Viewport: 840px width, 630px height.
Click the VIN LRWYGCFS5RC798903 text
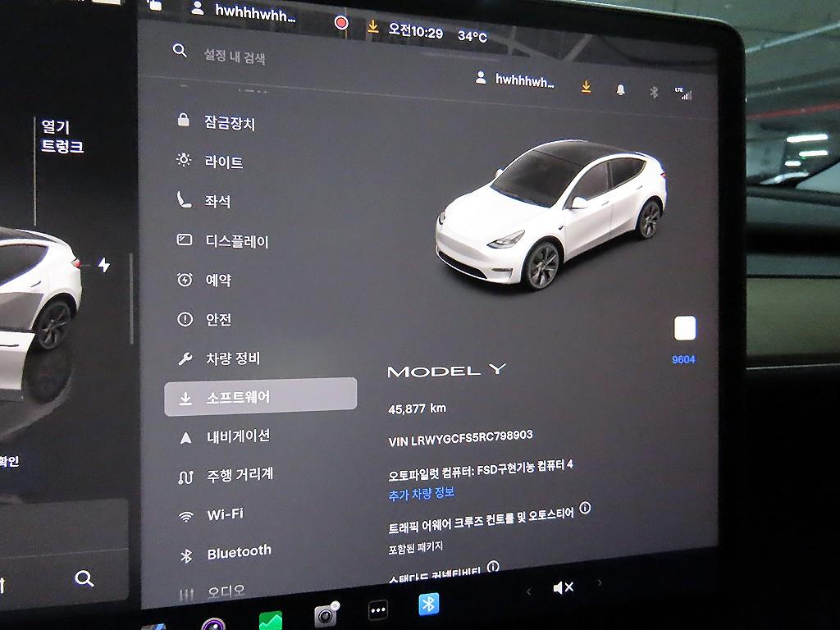tap(461, 438)
